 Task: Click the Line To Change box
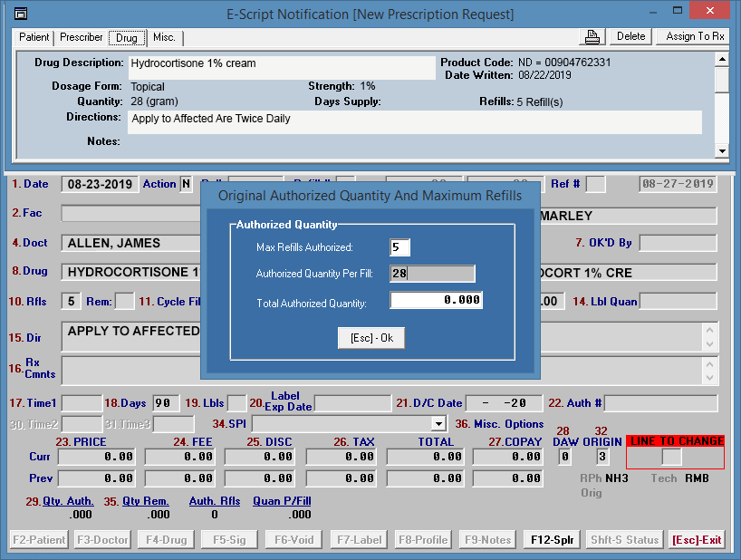pyautogui.click(x=671, y=457)
